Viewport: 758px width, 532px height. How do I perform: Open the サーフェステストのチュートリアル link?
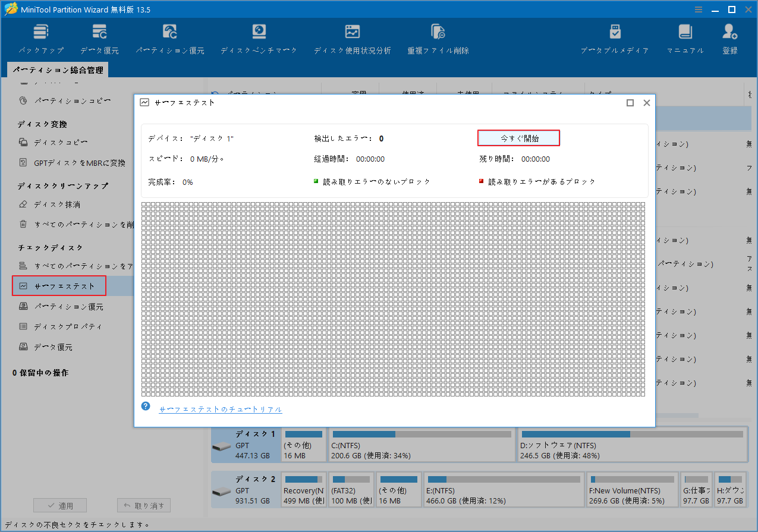[x=220, y=408]
